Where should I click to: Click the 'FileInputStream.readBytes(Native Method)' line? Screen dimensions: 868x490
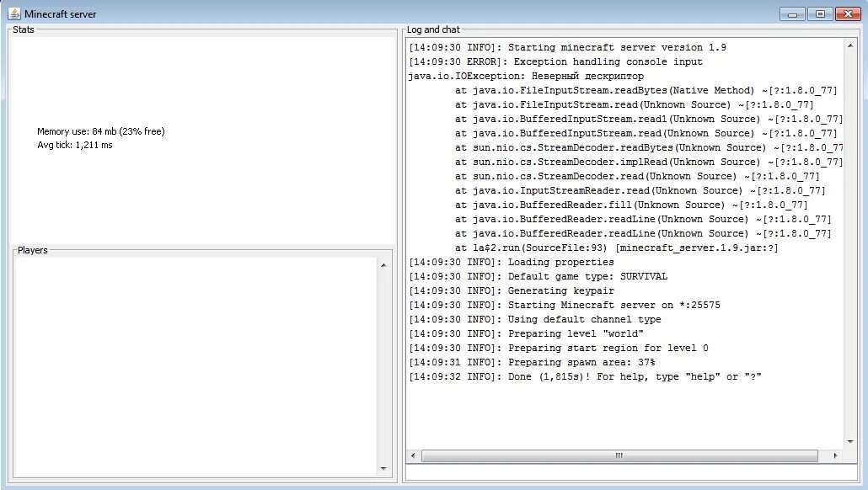pyautogui.click(x=646, y=91)
